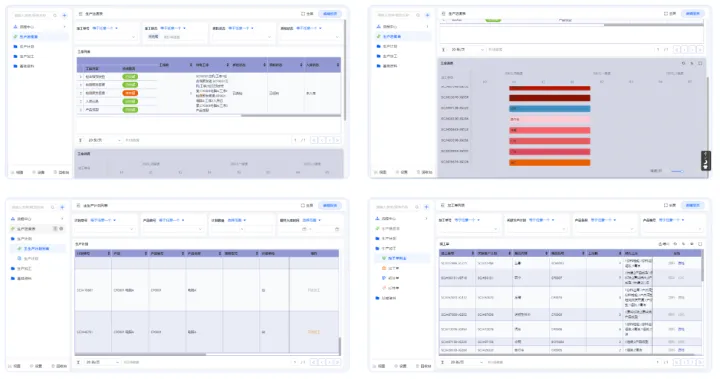The width and height of the screenshot is (720, 379).
Task: Select the blue-icon sub-item in bottom-right sidebar
Action: point(390,278)
